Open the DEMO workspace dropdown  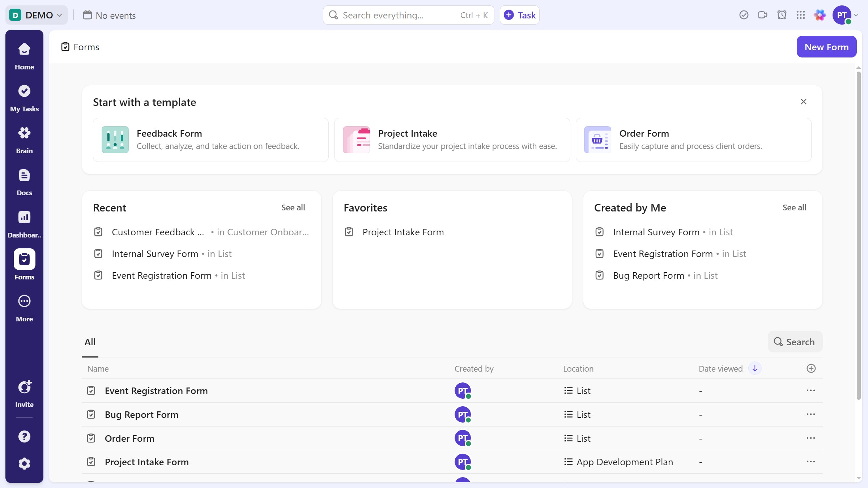pos(36,15)
